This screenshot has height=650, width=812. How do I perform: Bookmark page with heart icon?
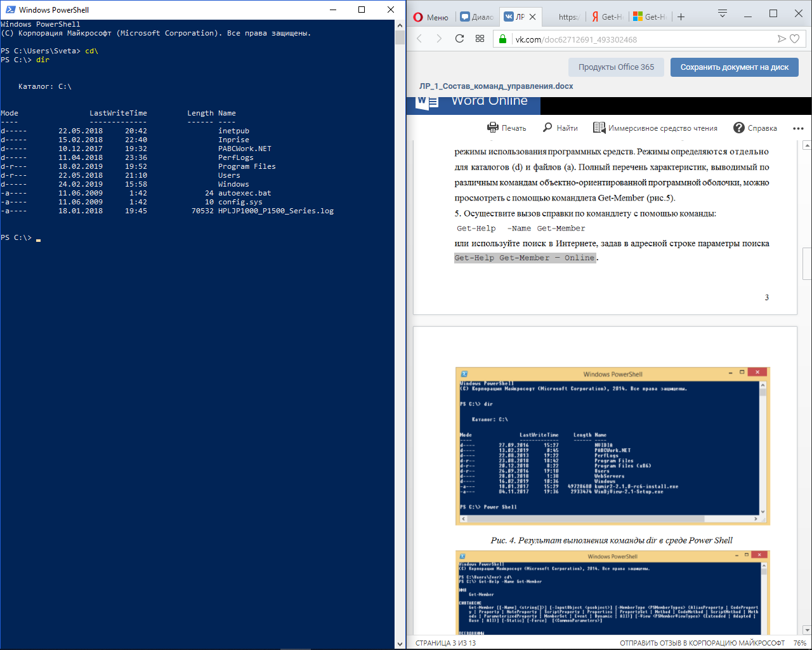coord(794,39)
